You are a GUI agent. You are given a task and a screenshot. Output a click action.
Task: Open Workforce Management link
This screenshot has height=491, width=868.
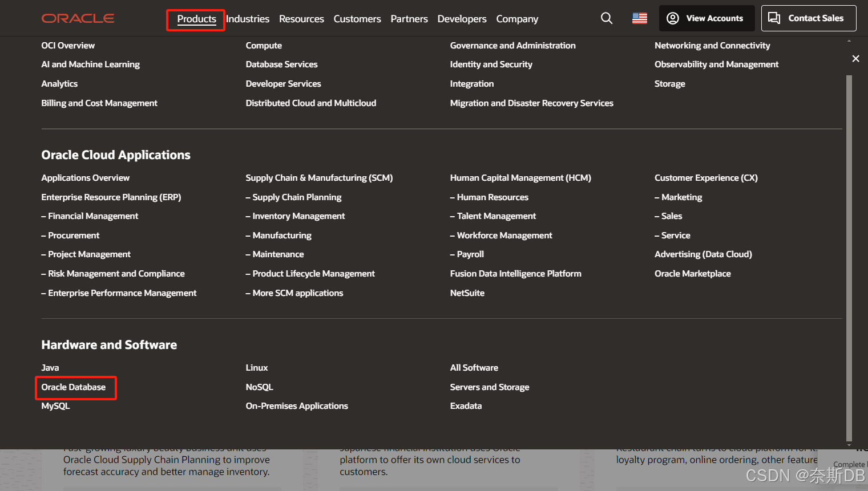[x=501, y=236]
